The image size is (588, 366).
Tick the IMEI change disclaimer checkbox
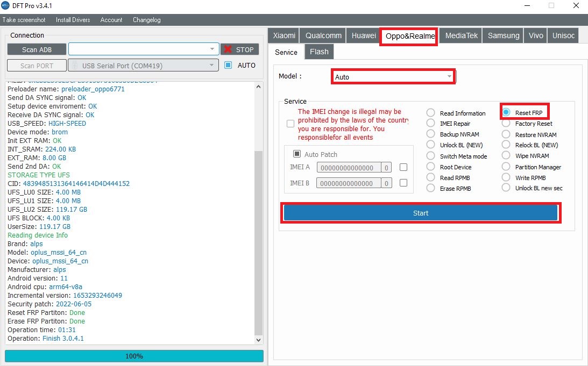point(291,124)
